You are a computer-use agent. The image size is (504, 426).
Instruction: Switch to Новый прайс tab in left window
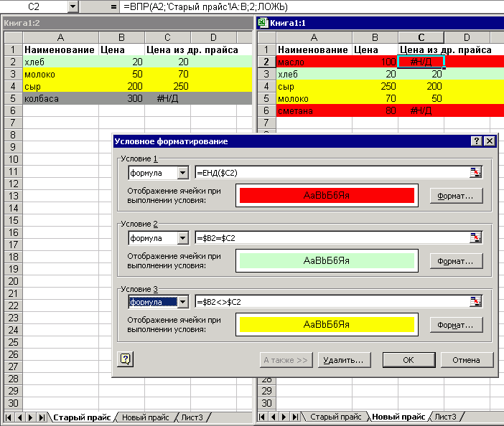click(146, 417)
